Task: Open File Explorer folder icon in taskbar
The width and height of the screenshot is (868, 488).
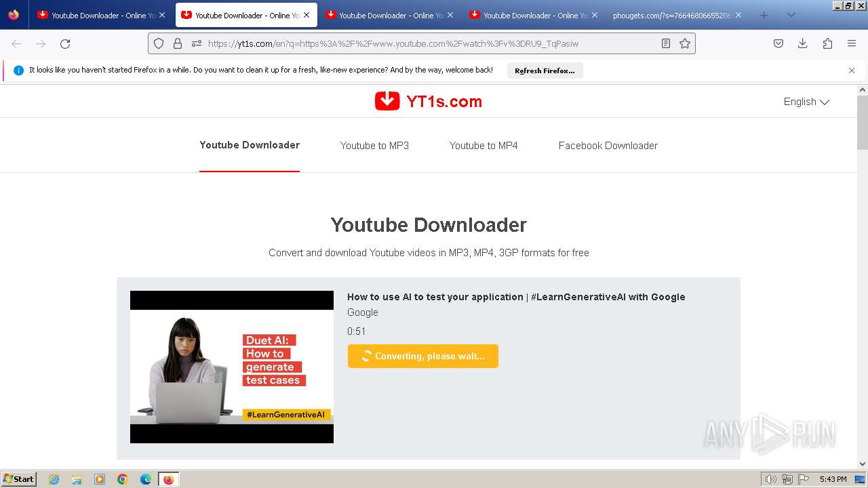Action: [x=77, y=479]
